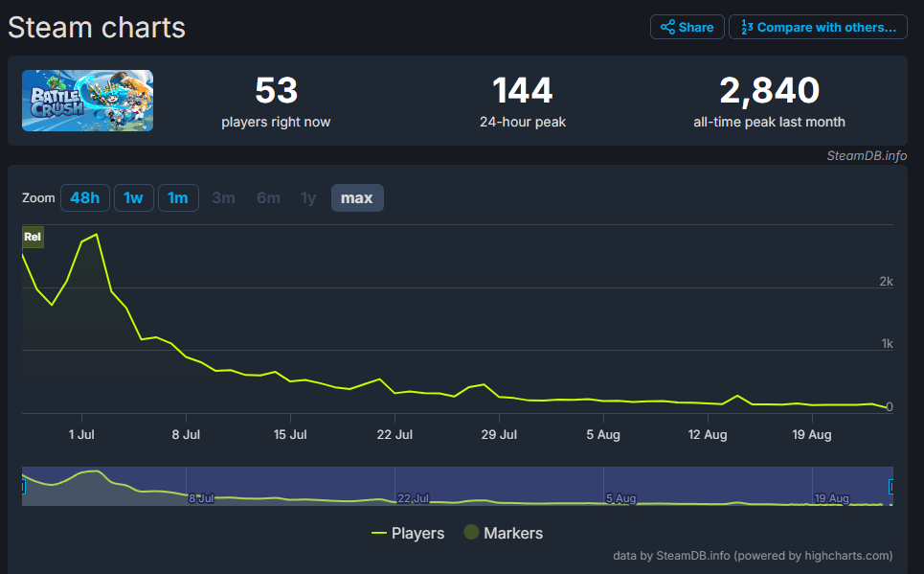Select the max zoom range

coord(357,197)
